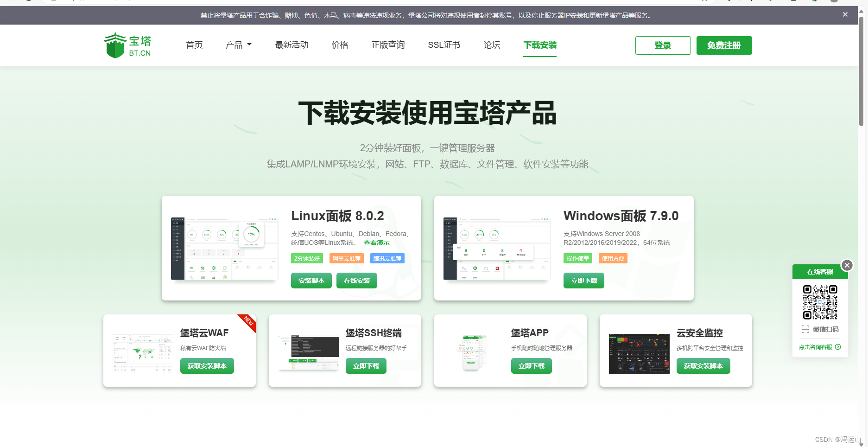Click the 堡塔SSH终端 title
The height and width of the screenshot is (447, 868).
point(374,333)
